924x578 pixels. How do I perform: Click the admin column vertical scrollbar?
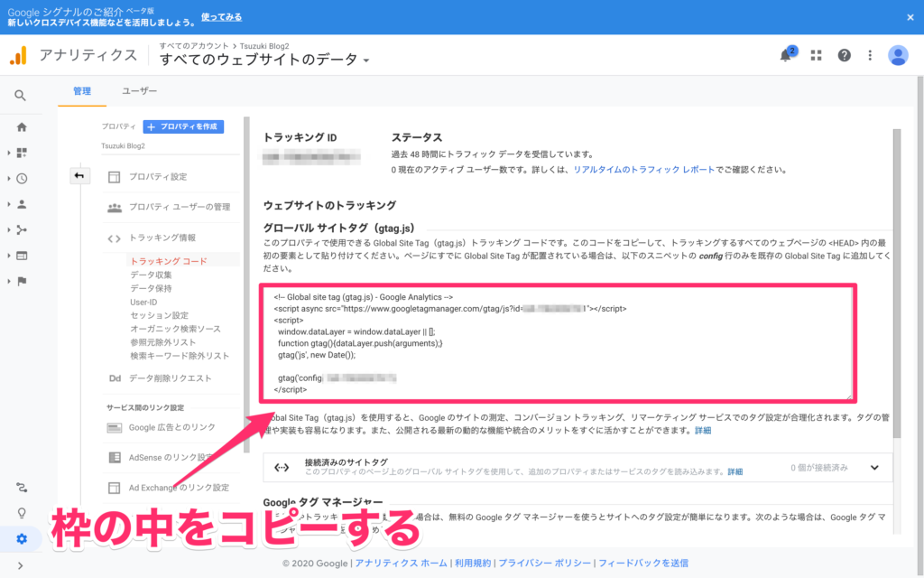246,284
